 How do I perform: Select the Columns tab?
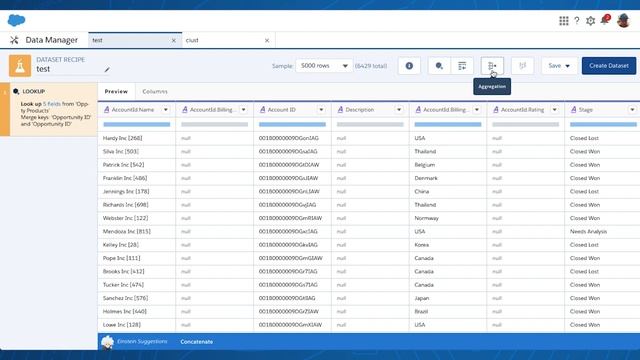[x=155, y=91]
